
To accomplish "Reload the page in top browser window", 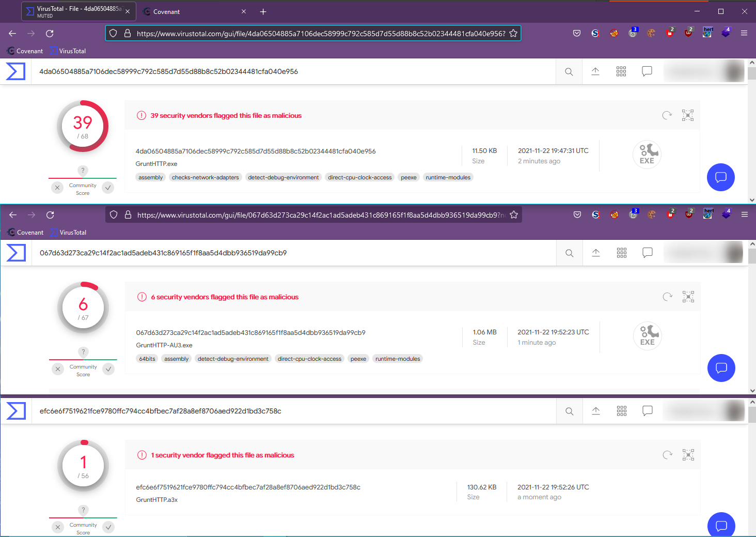I will pos(50,33).
